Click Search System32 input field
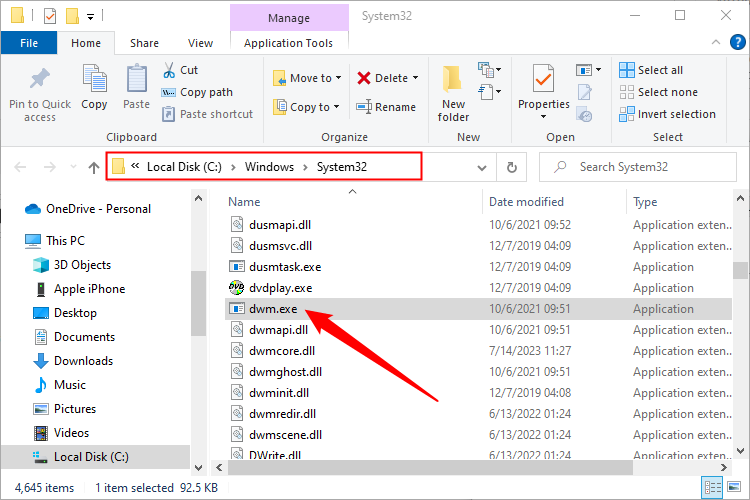The image size is (750, 500). [638, 167]
